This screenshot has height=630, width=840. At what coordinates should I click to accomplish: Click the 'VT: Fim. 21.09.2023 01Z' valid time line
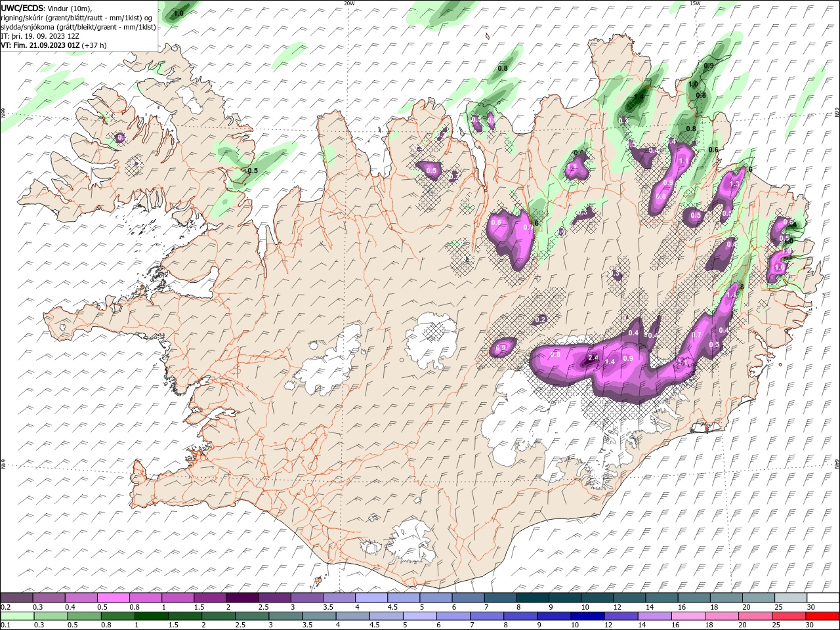pos(41,45)
